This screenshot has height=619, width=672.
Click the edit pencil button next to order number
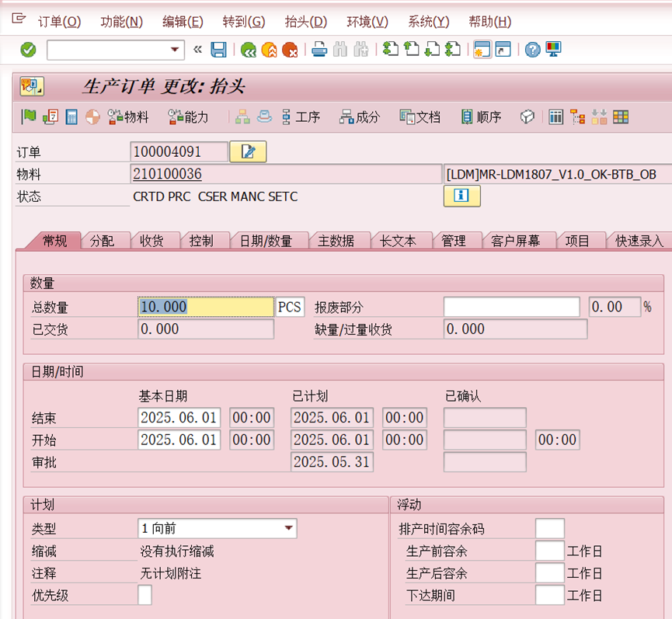point(248,151)
